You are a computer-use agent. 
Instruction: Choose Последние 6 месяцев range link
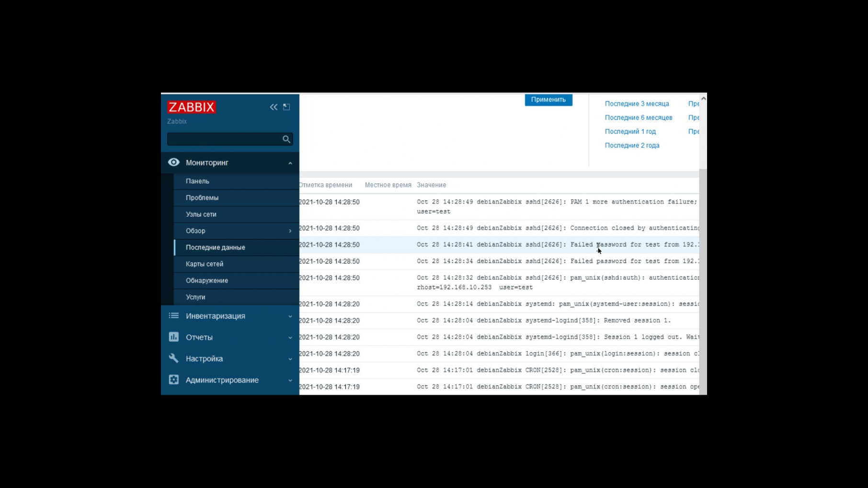pyautogui.click(x=639, y=117)
